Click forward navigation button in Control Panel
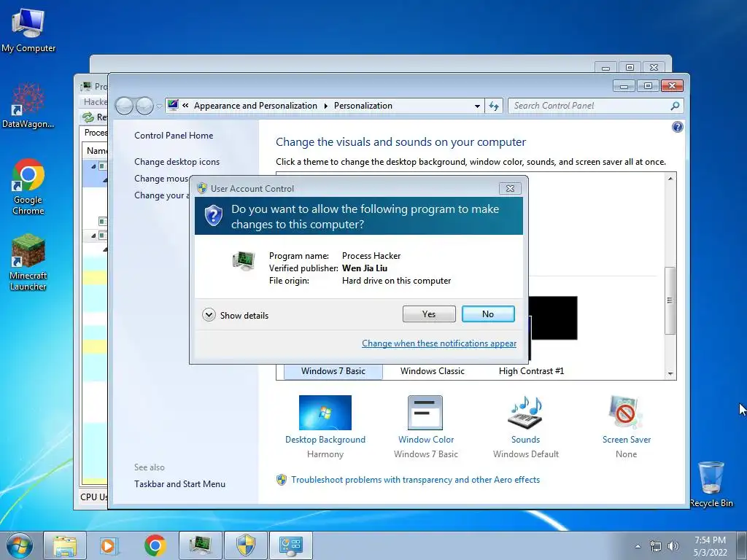This screenshot has height=560, width=747. click(x=144, y=106)
